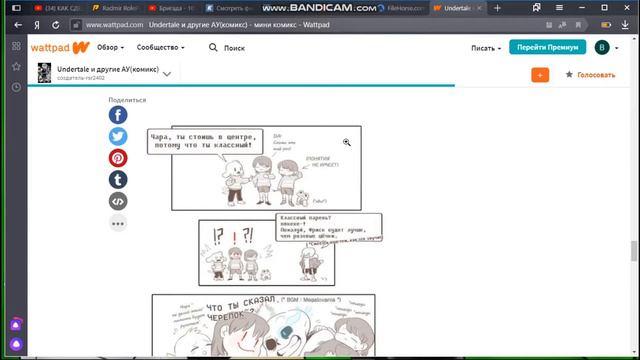Click the search magnifier icon

(x=213, y=48)
